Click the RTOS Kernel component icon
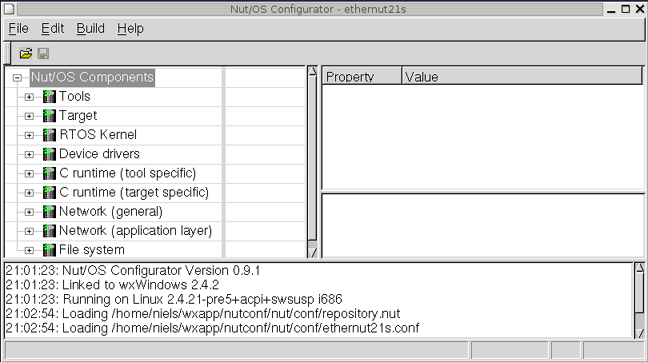 coord(49,135)
